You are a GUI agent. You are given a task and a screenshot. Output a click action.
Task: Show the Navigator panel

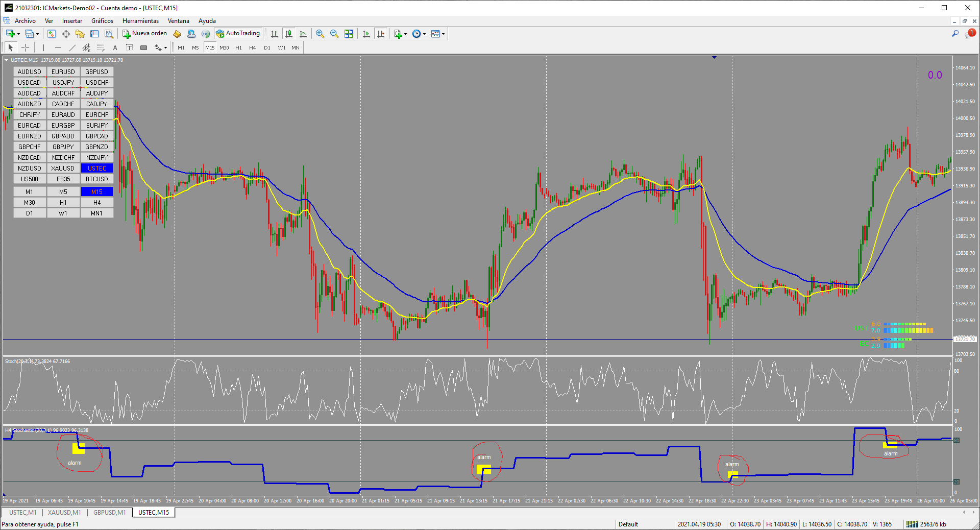(x=80, y=34)
